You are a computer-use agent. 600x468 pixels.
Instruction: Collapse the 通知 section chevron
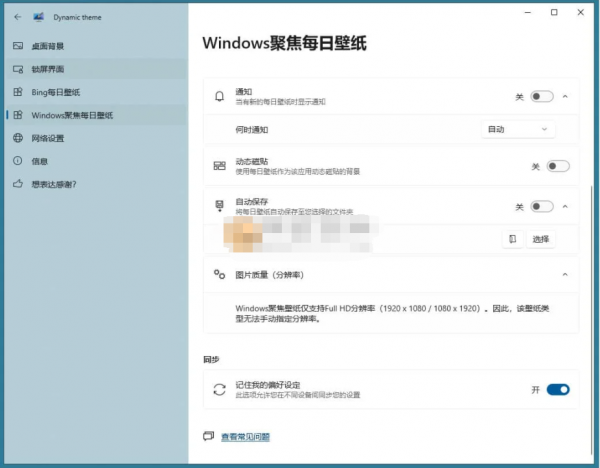pyautogui.click(x=565, y=96)
